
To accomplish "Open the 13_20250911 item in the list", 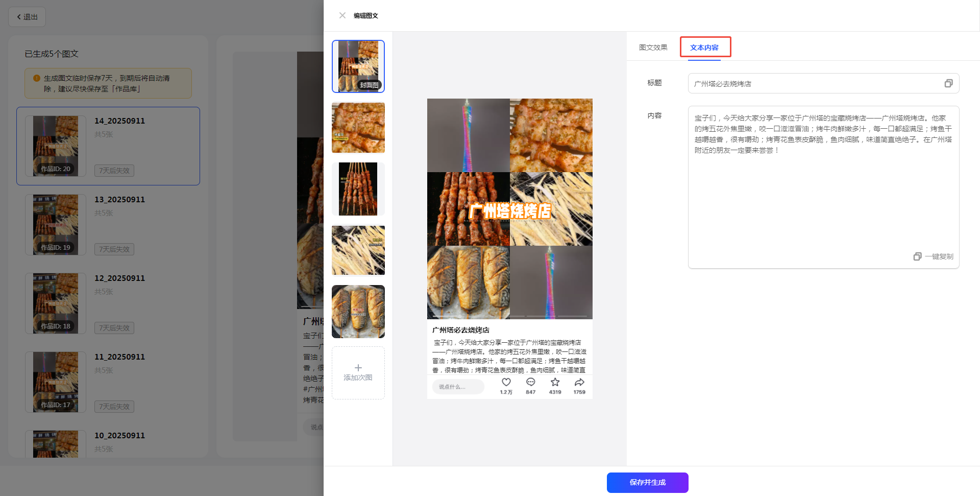I will point(108,225).
